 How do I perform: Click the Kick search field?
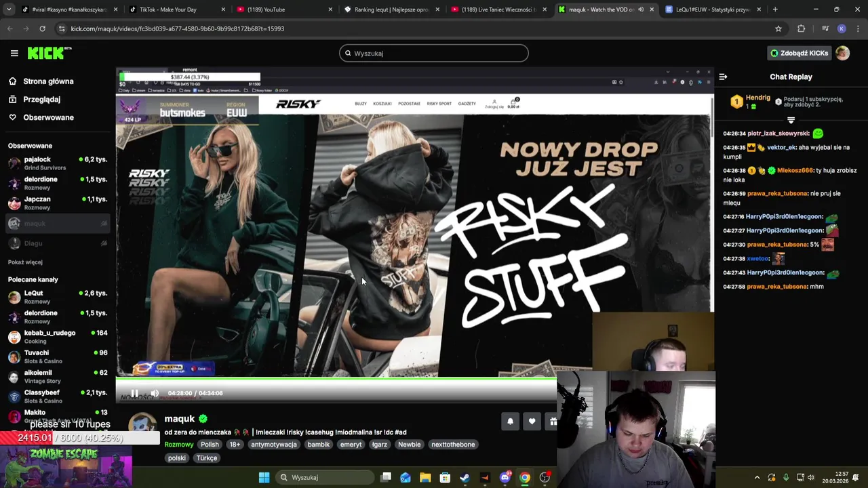434,53
